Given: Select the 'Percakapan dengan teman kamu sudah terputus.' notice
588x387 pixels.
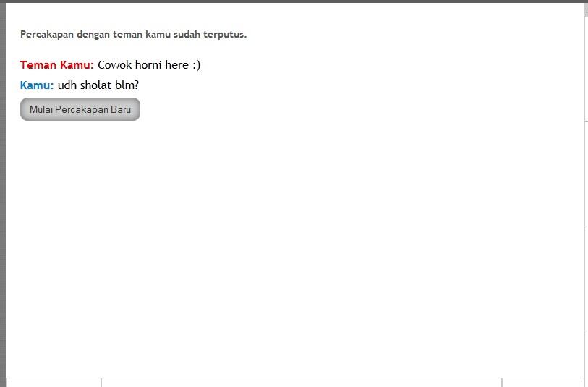Looking at the screenshot, I should pyautogui.click(x=134, y=34).
